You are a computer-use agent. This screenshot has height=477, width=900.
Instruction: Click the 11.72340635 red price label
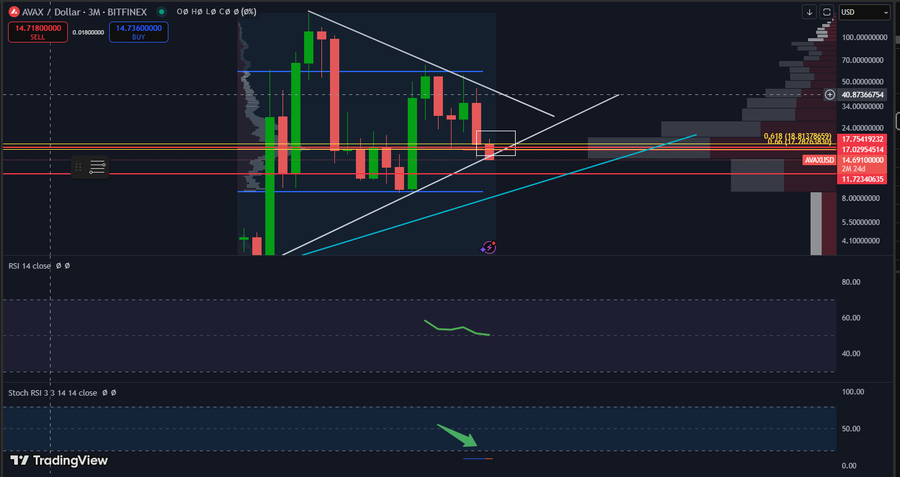tap(863, 179)
